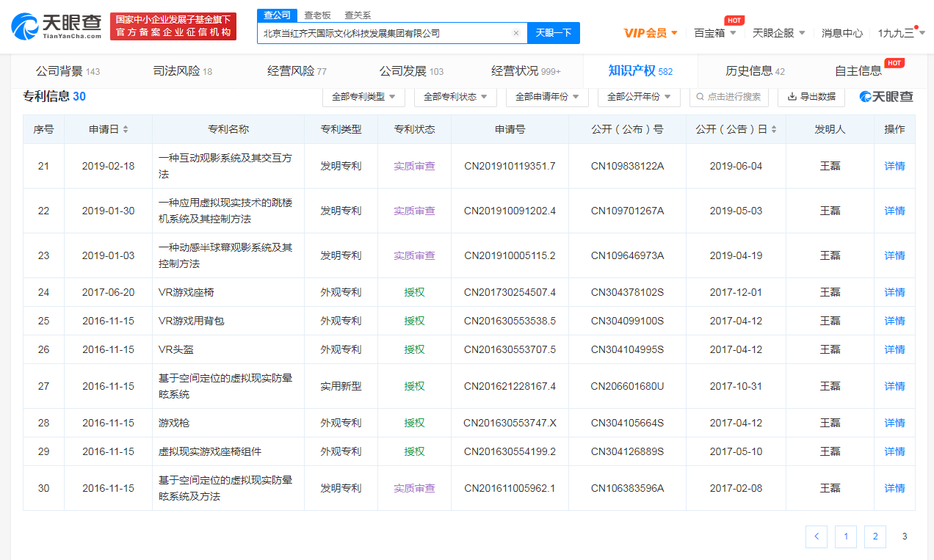Open the patent status filter dropdown
The width and height of the screenshot is (934, 560).
(x=455, y=96)
